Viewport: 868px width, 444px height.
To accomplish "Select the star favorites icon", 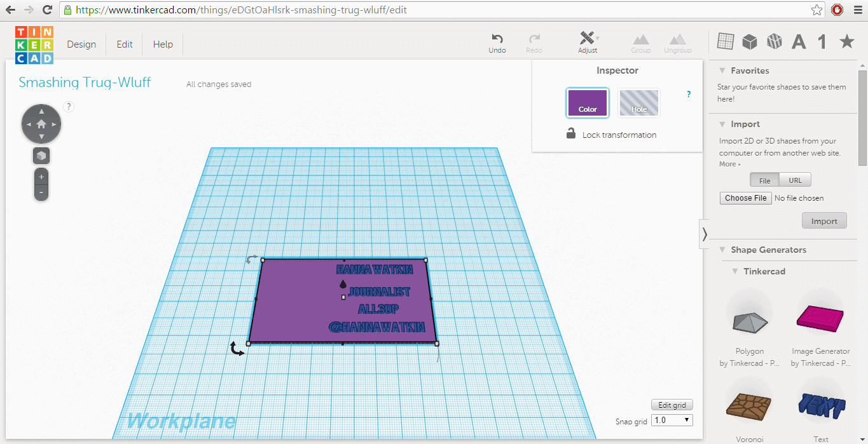I will click(x=847, y=42).
